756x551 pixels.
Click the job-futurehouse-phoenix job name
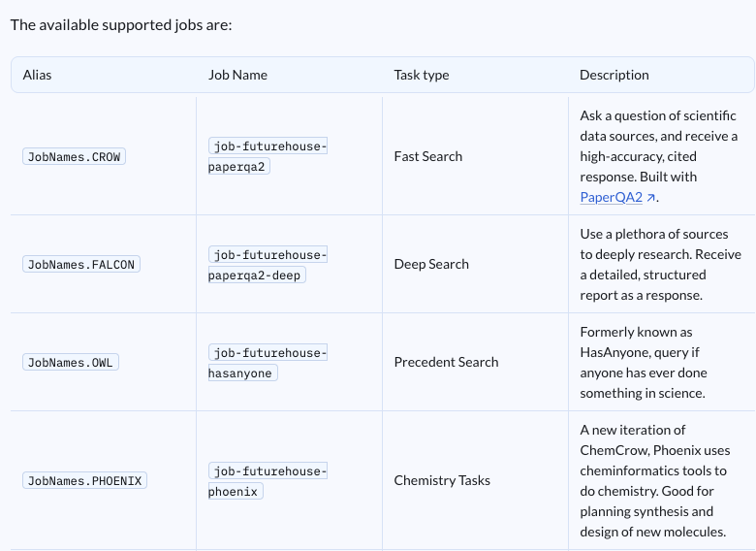pos(268,481)
